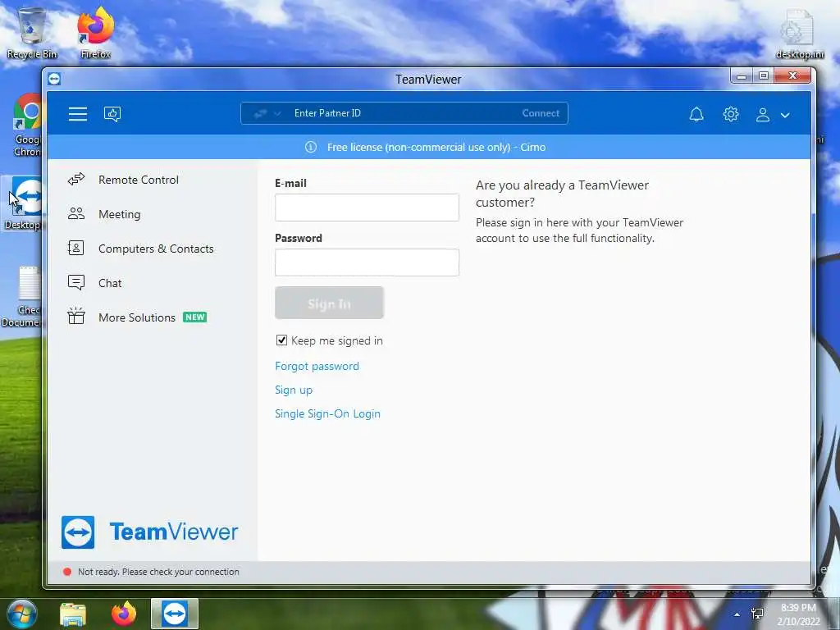Open settings gear icon

(731, 114)
